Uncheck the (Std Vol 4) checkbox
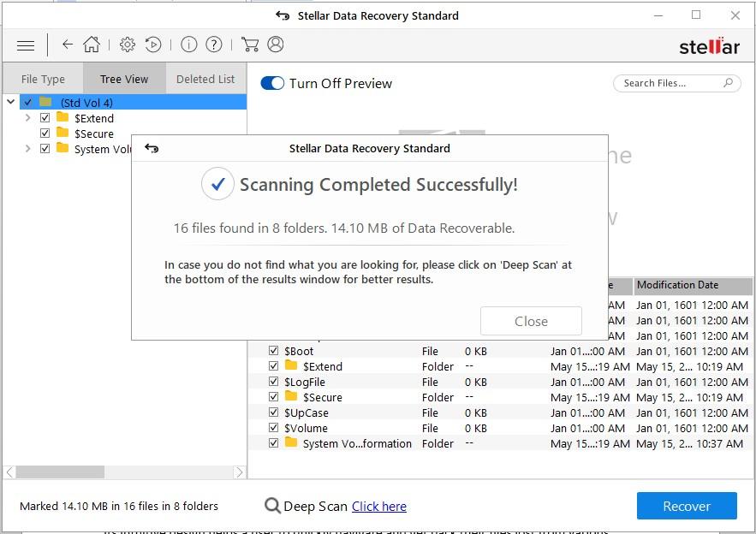 (x=28, y=102)
